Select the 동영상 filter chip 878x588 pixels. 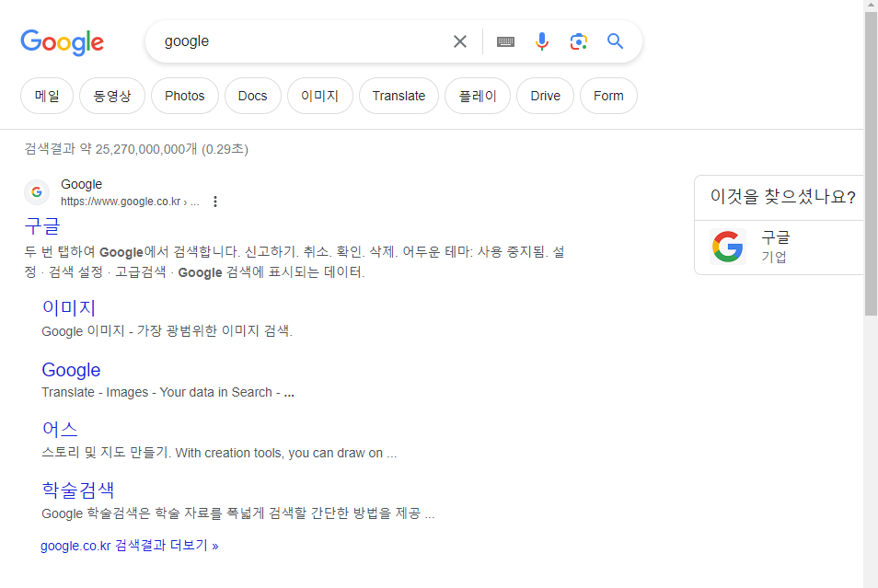click(x=112, y=96)
